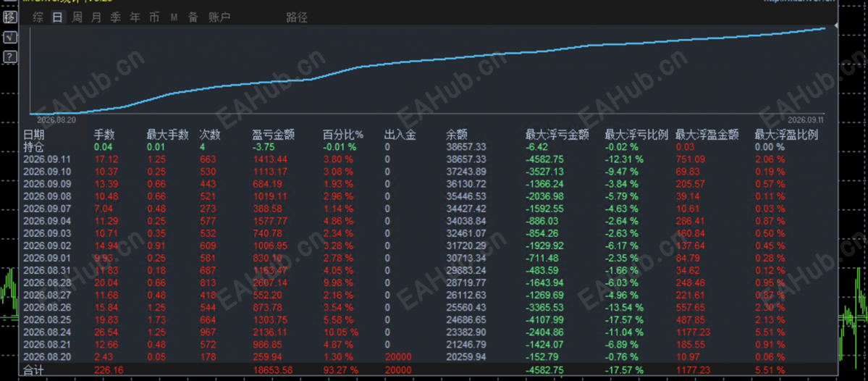Click the 路径 path button
Image resolution: width=868 pixels, height=381 pixels.
click(297, 17)
